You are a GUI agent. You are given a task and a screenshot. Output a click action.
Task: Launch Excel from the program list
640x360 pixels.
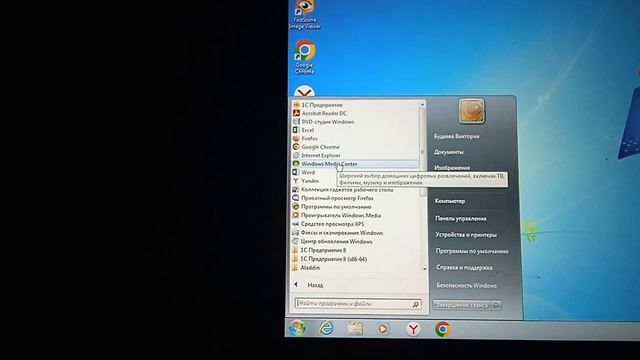tap(303, 130)
